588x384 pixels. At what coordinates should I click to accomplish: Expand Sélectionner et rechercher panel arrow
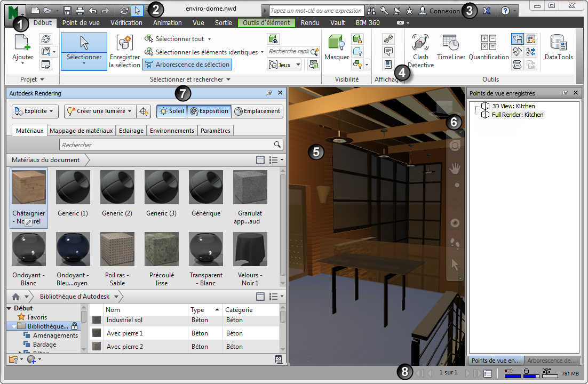coord(228,79)
